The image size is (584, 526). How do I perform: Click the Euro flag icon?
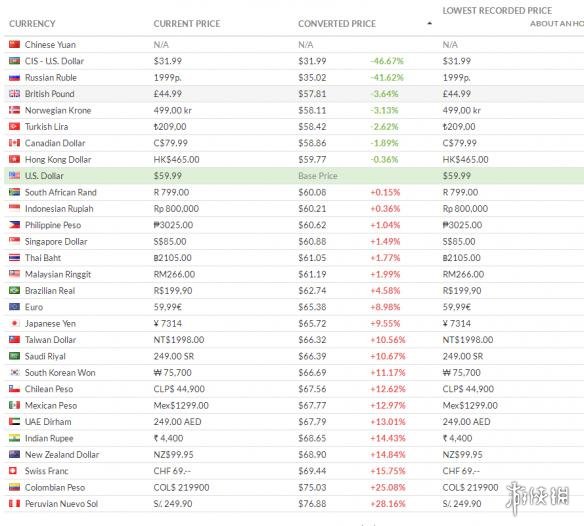pos(14,307)
